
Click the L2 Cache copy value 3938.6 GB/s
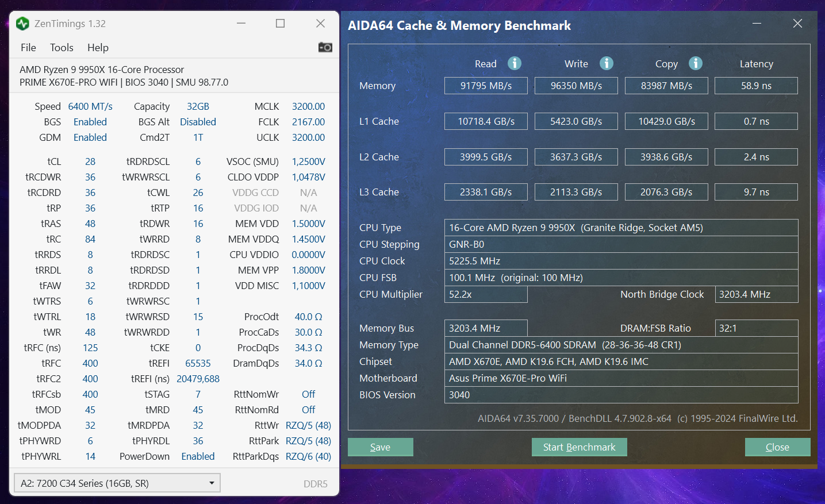coord(666,157)
